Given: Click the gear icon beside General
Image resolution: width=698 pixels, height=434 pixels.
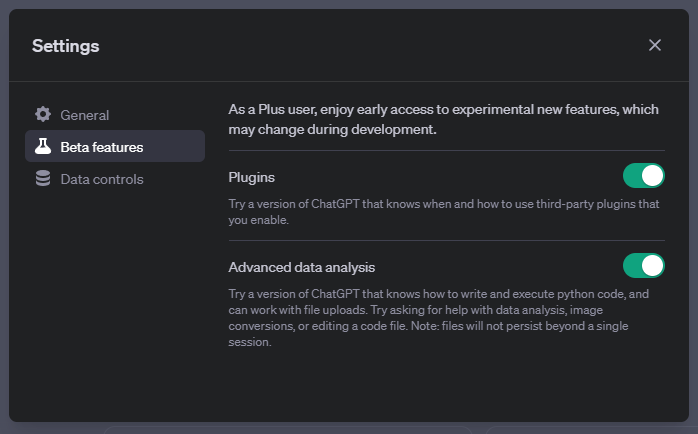Looking at the screenshot, I should (43, 115).
